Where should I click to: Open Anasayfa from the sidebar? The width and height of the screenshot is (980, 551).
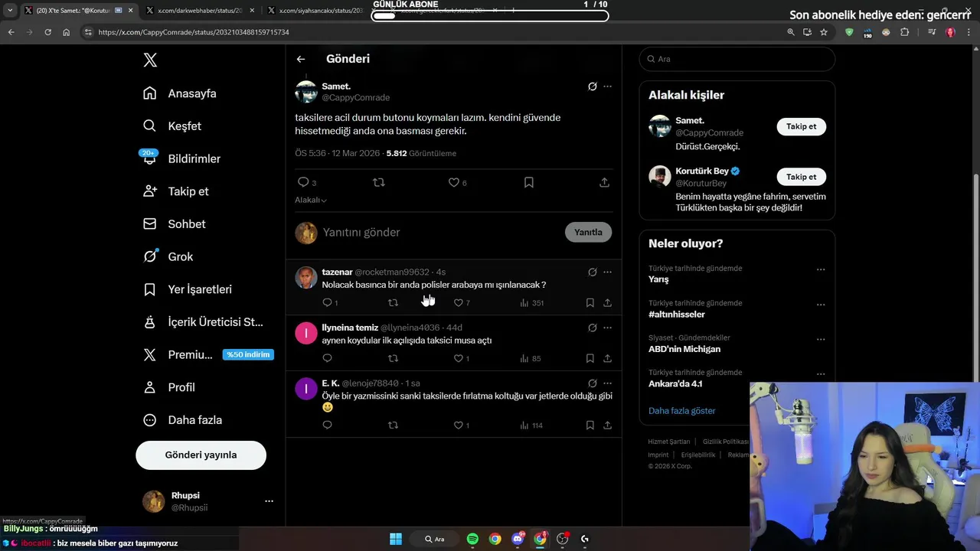[180, 93]
